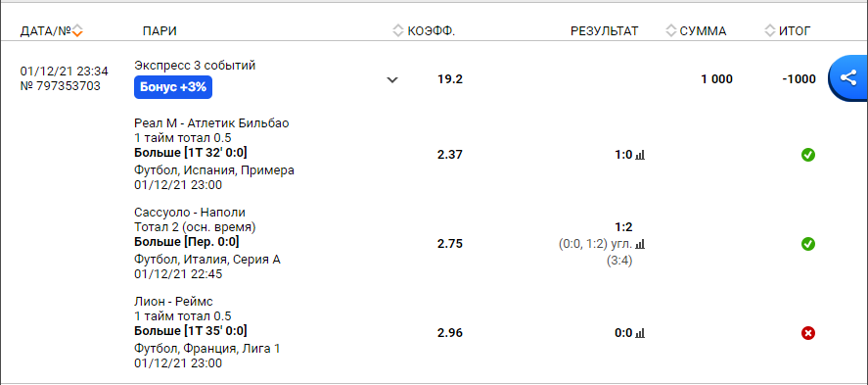The width and height of the screenshot is (868, 385).
Task: Click green check for Сассуоло - Наполи bet
Action: coord(808,244)
